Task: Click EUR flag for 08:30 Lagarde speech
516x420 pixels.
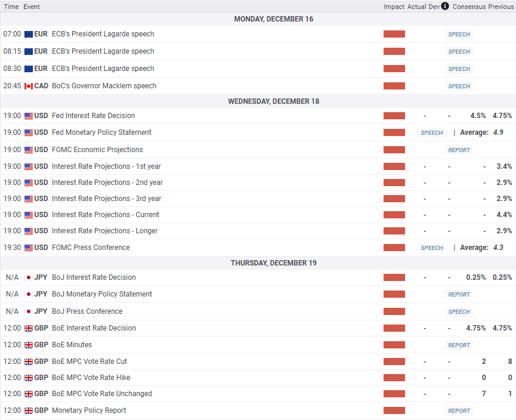Action: 29,69
